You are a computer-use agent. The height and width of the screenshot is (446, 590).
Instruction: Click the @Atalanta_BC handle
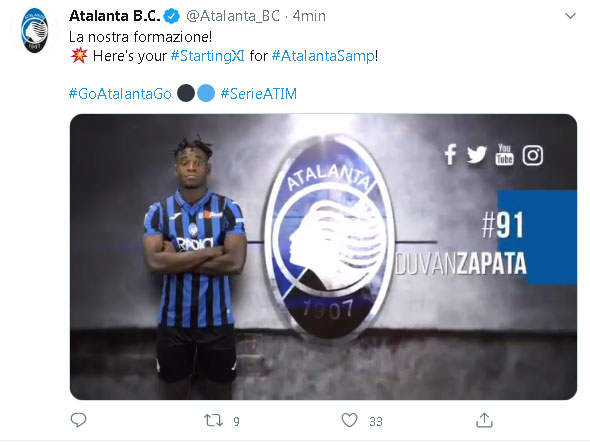click(233, 16)
